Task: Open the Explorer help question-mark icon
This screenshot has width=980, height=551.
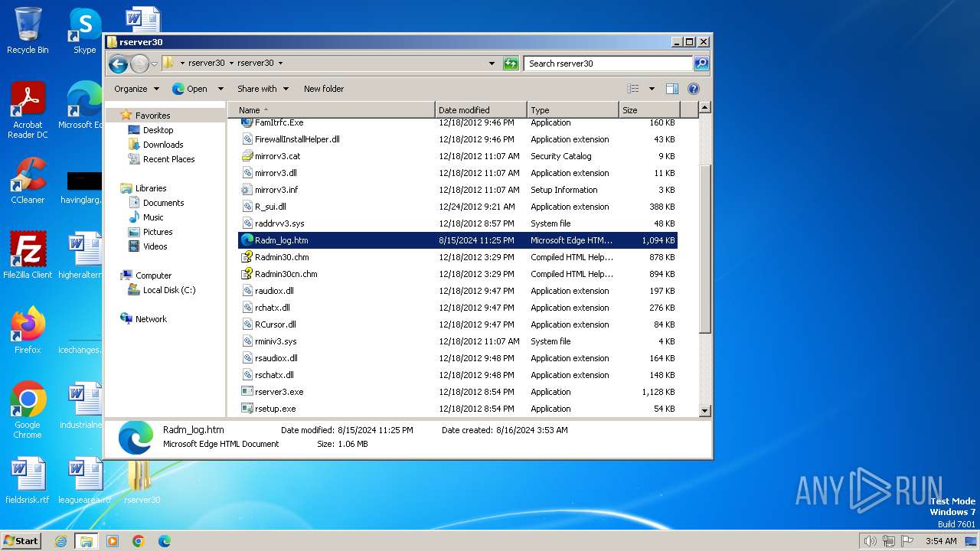Action: tap(694, 89)
